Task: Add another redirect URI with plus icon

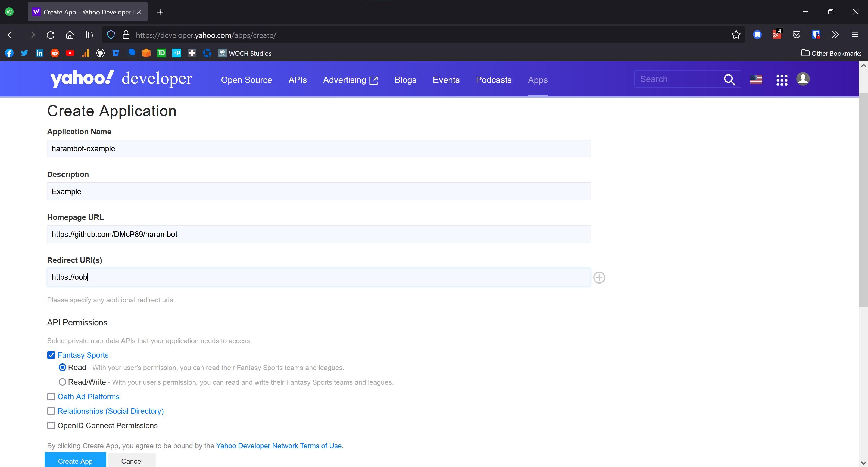Action: click(x=599, y=278)
